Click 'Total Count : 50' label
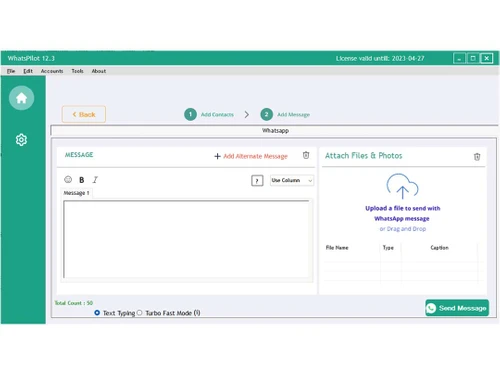 click(x=74, y=303)
